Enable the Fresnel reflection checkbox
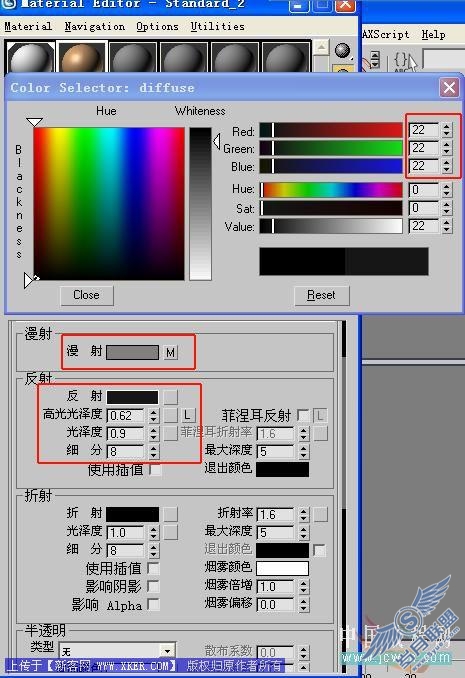 click(x=303, y=416)
